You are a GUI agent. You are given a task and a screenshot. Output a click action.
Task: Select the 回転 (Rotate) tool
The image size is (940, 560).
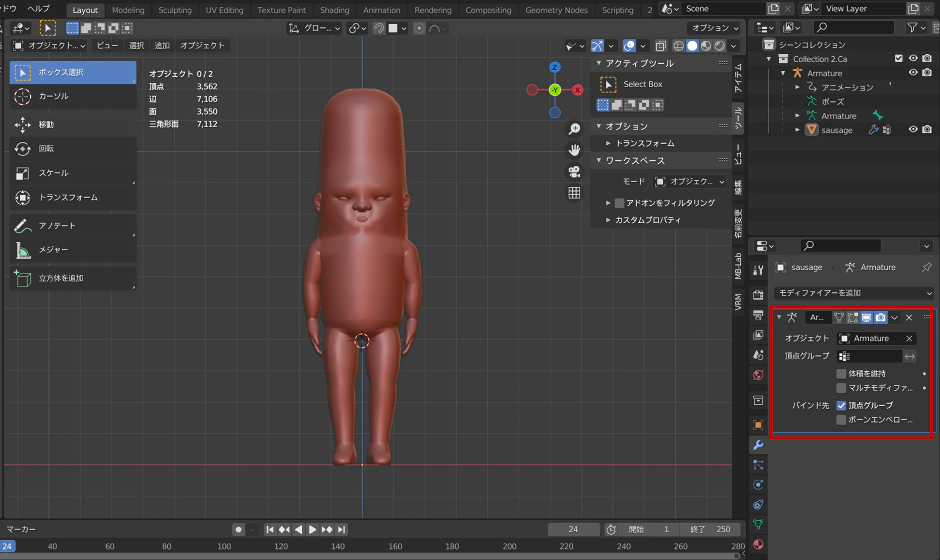pos(73,148)
